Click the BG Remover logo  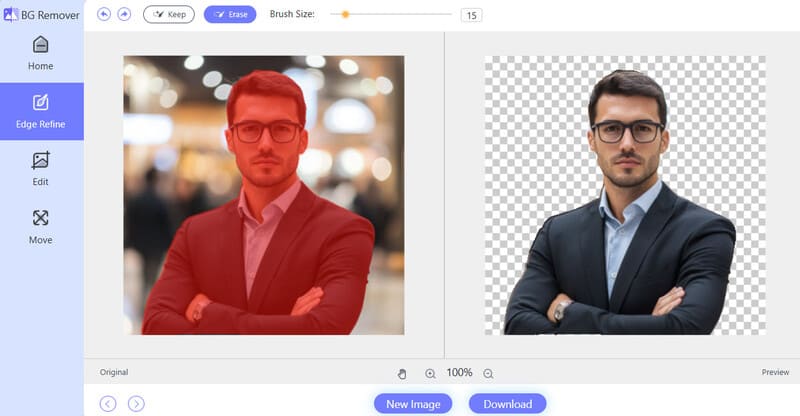pyautogui.click(x=41, y=15)
